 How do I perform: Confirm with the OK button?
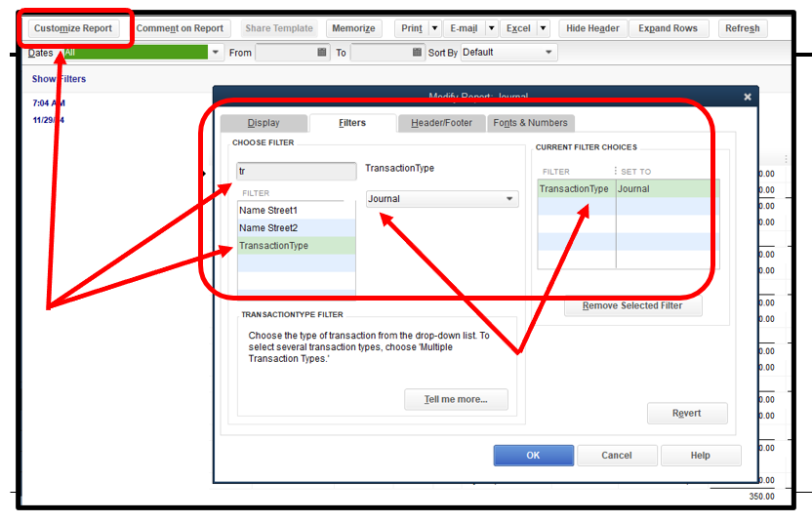pyautogui.click(x=534, y=456)
